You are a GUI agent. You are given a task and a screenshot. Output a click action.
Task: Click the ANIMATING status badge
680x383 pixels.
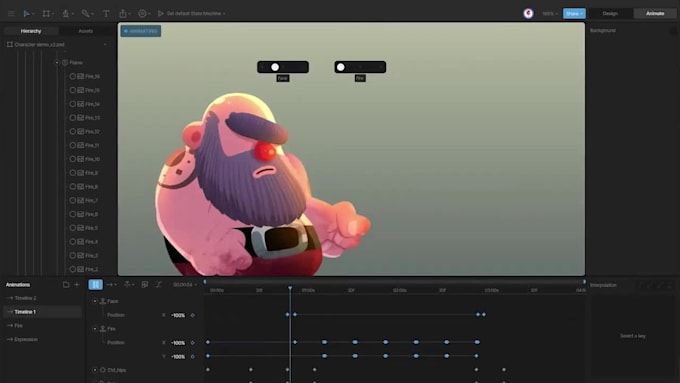(x=141, y=31)
